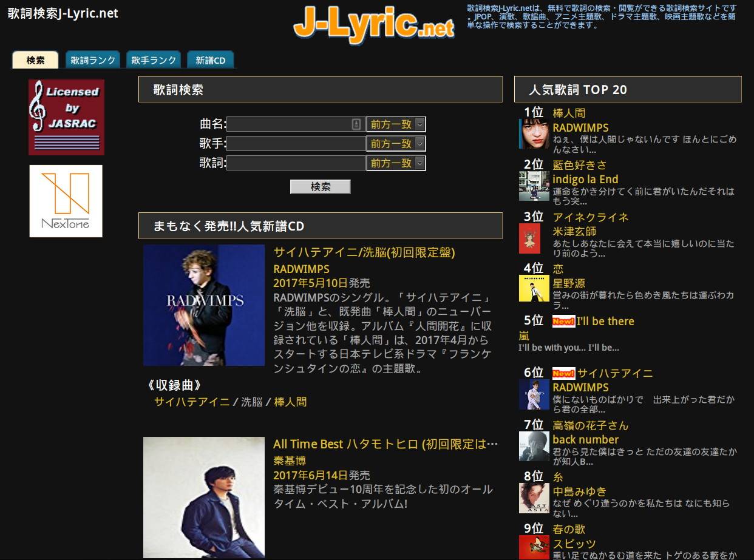Focus the 歌手 input field

pyautogui.click(x=296, y=144)
